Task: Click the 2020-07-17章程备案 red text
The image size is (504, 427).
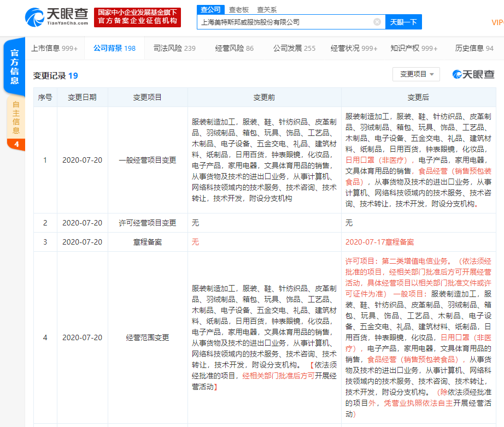Action: (x=379, y=242)
